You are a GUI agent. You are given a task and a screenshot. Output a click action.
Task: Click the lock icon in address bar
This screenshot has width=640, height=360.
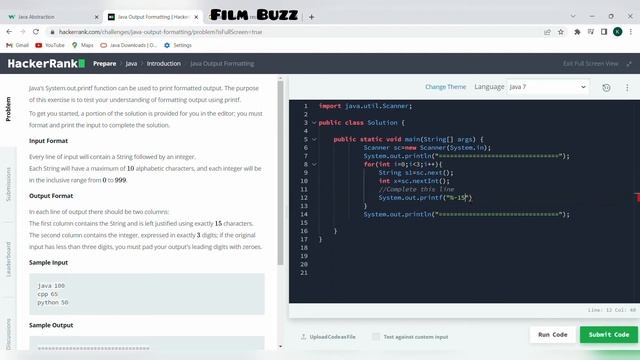52,32
